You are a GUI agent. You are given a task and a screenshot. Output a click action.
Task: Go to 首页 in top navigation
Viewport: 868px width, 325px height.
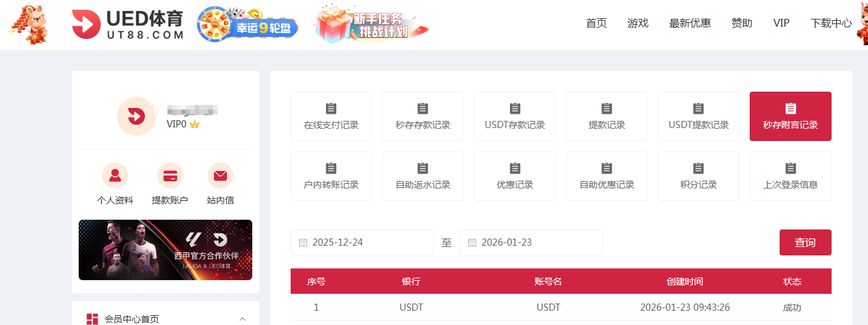596,23
